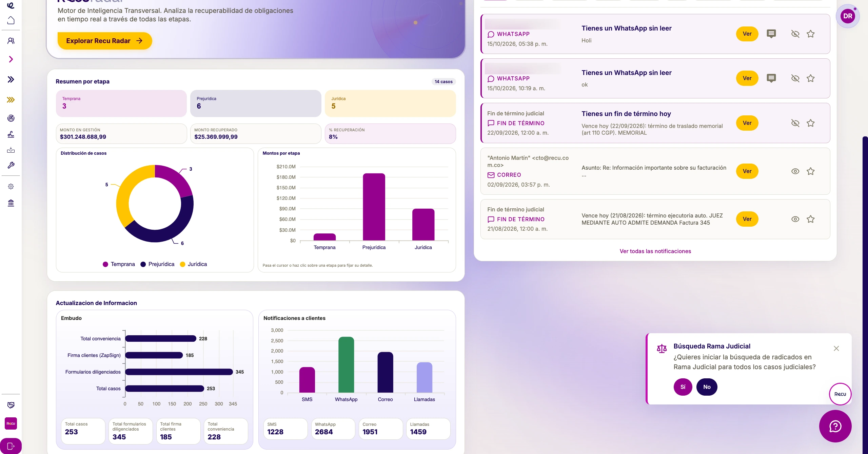
Task: Click Ver on the 22/09/2026 fin de término notification
Action: tap(747, 123)
